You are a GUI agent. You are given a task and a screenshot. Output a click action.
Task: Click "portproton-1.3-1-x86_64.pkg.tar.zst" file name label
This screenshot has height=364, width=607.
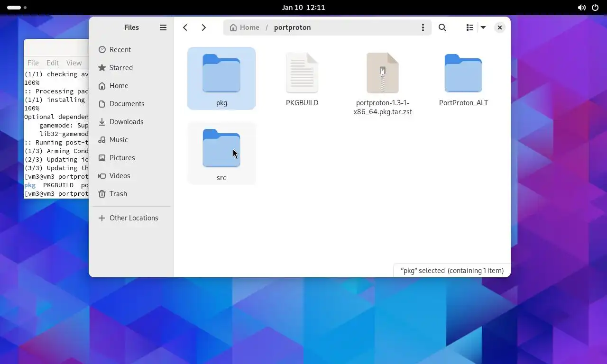point(383,108)
